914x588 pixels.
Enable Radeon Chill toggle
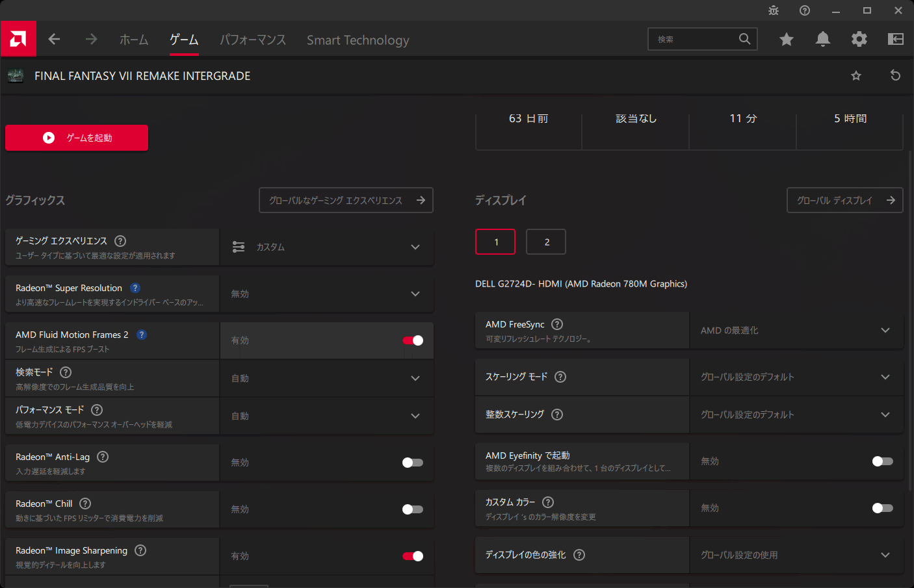pos(413,509)
